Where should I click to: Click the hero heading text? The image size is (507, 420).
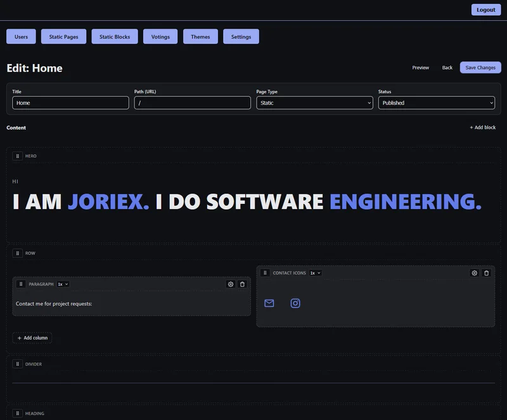click(x=247, y=201)
